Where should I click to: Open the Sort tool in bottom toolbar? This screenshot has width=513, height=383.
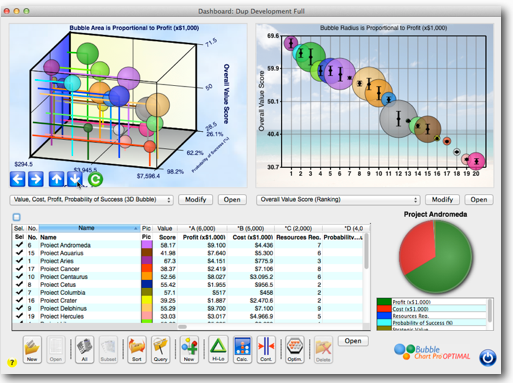click(x=137, y=349)
